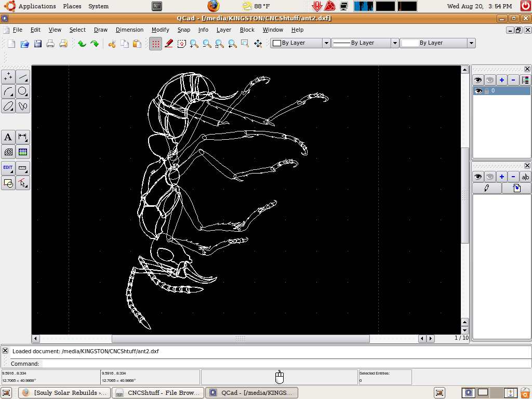Cut selection with the scissors icon
This screenshot has height=399, width=532.
pos(112,44)
